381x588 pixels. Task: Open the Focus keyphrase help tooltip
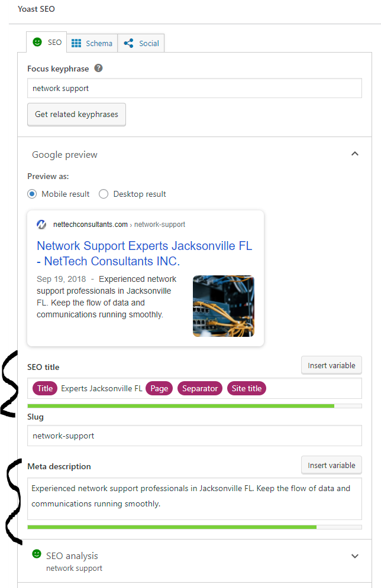tap(98, 68)
